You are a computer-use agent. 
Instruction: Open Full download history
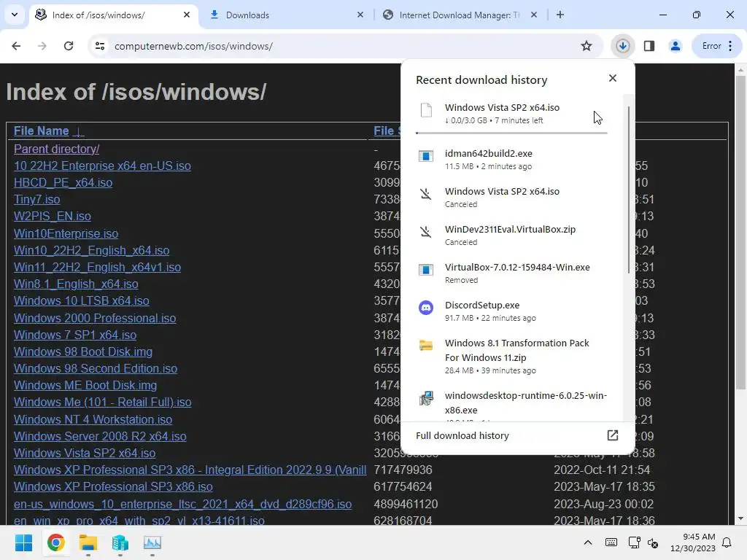point(517,436)
